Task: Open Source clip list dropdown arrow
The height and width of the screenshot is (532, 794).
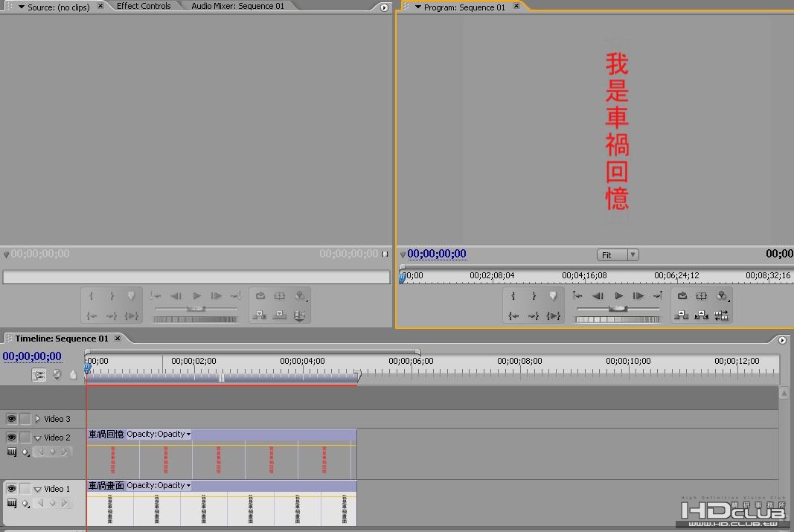Action: (x=22, y=7)
